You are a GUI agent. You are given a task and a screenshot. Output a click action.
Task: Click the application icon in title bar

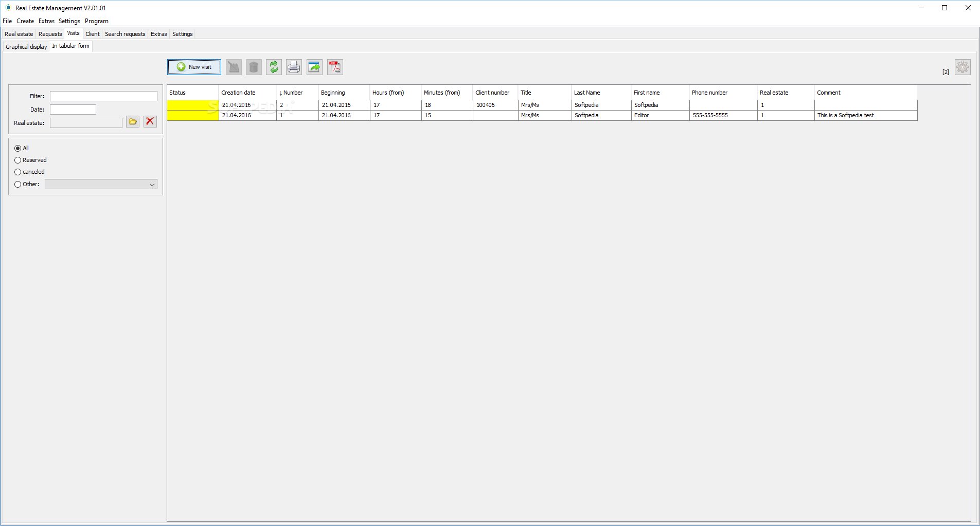(x=8, y=8)
